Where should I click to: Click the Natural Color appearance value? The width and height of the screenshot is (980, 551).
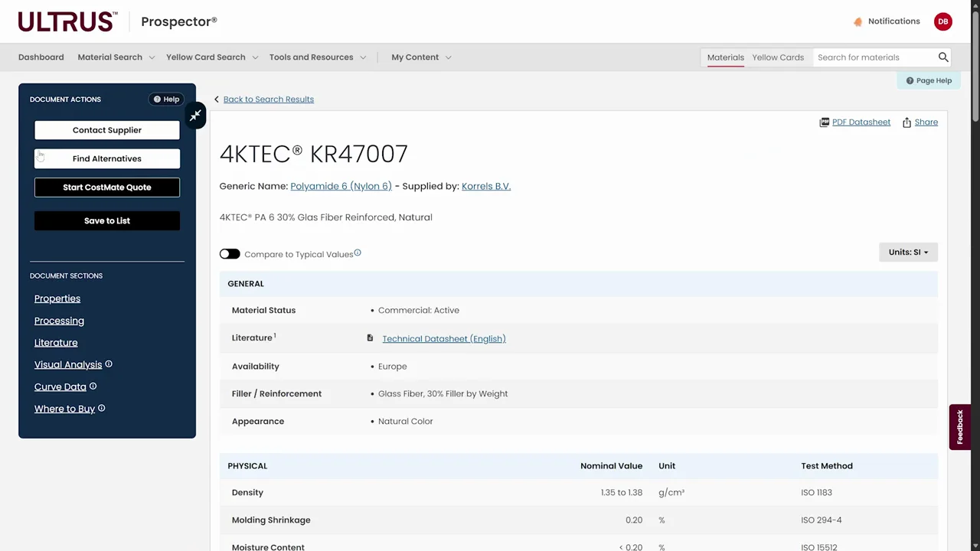[x=406, y=422]
